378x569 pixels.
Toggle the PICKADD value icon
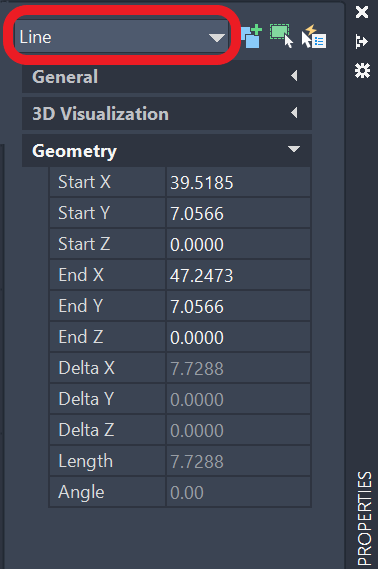click(x=251, y=36)
